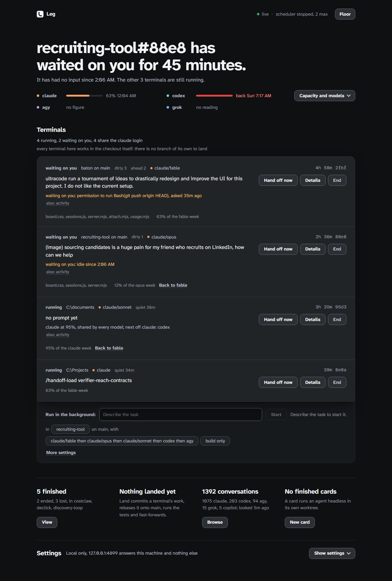Expand the Capacity and models dropdown

[x=325, y=96]
